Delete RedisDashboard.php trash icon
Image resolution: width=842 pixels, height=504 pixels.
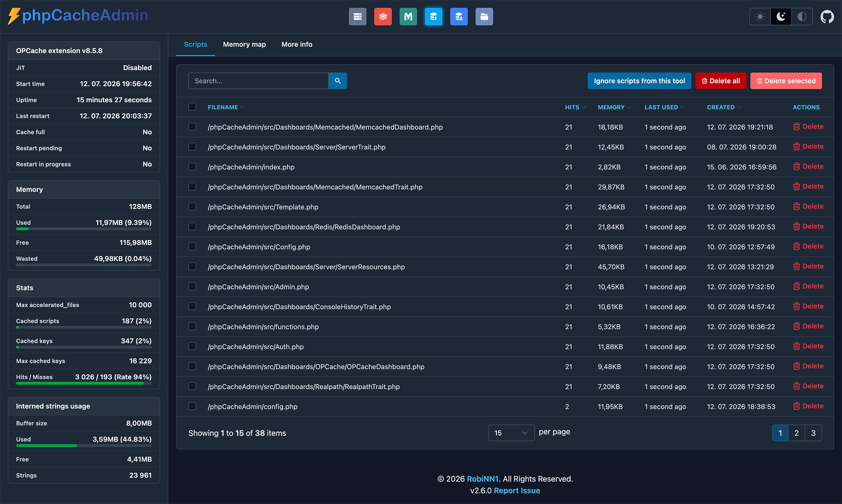pos(796,227)
